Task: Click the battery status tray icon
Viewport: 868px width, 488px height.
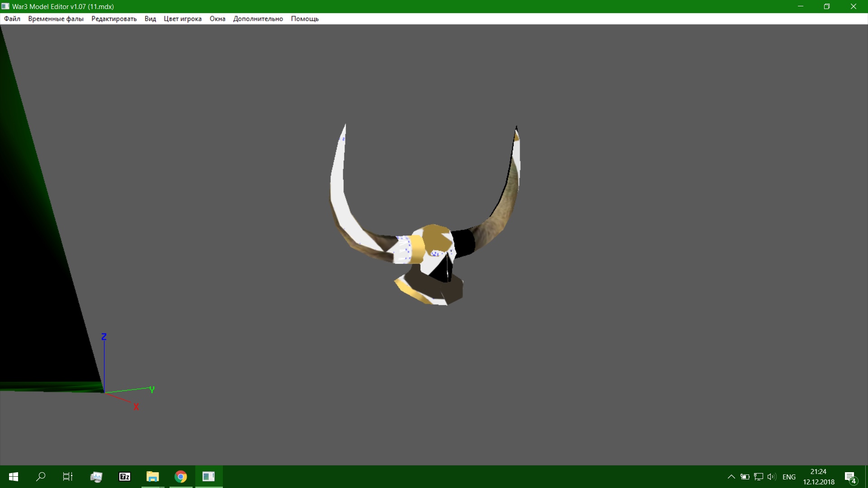Action: coord(745,477)
